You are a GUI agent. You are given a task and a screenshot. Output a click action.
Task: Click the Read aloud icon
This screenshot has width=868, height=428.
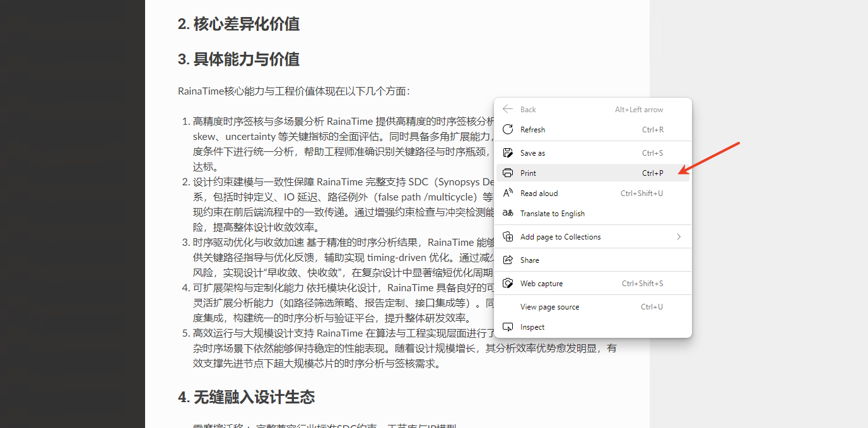(x=508, y=194)
